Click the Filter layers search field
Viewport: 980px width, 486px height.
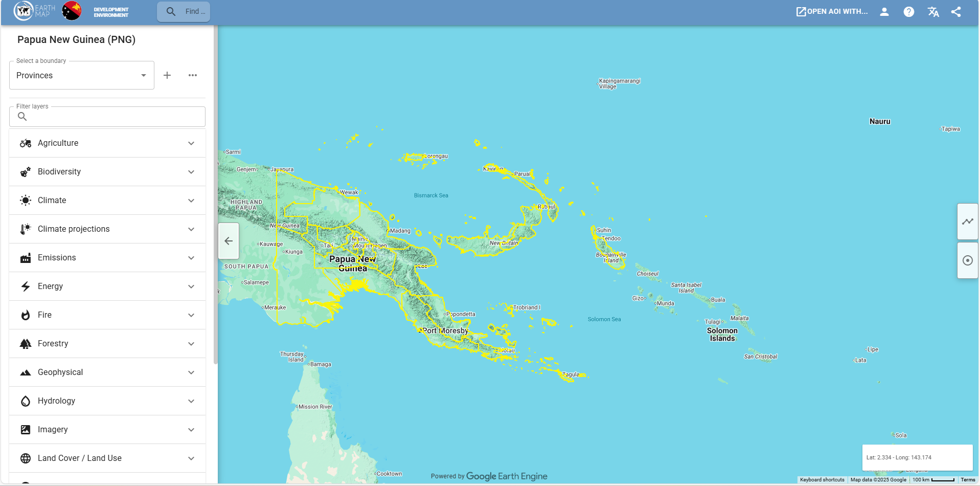coord(107,117)
